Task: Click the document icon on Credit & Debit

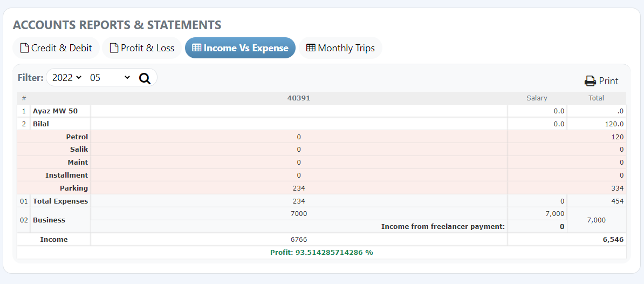Action: 24,48
